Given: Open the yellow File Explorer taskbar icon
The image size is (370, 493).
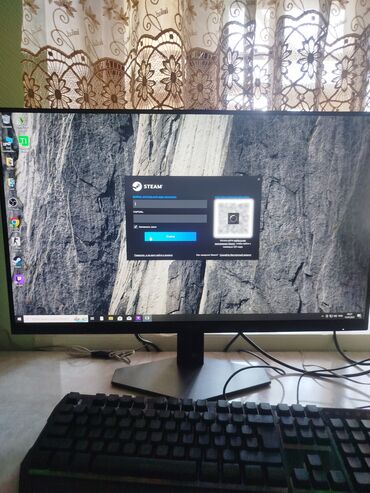Looking at the screenshot, I should click(x=111, y=319).
